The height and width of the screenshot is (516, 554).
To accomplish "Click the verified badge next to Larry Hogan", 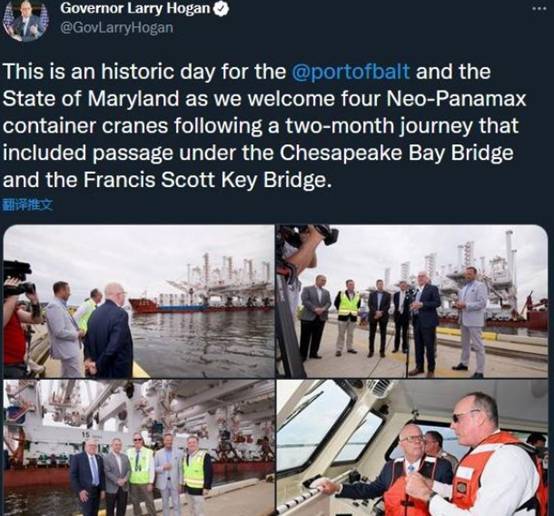I will tap(222, 9).
